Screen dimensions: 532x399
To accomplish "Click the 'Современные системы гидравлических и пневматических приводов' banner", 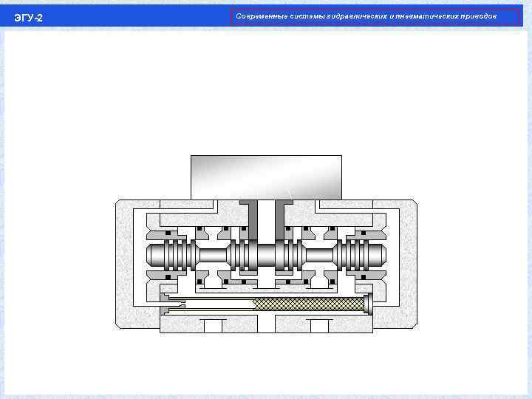I will coord(375,16).
